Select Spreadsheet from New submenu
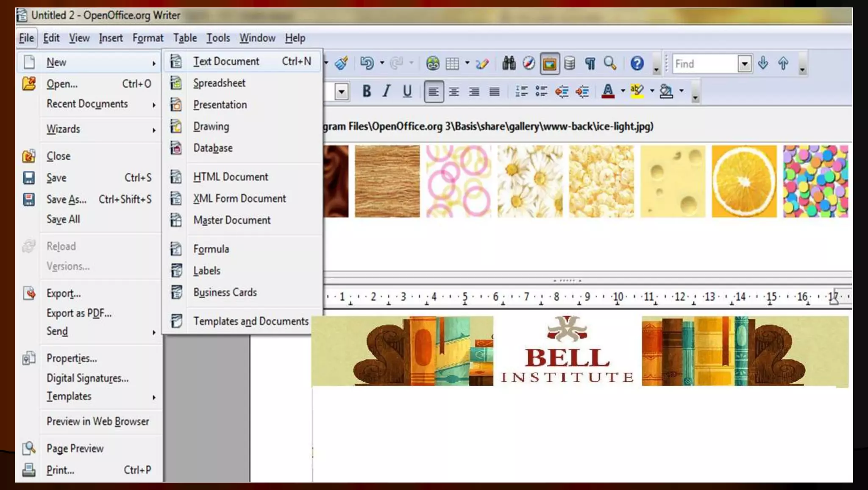This screenshot has height=490, width=868. tap(219, 83)
